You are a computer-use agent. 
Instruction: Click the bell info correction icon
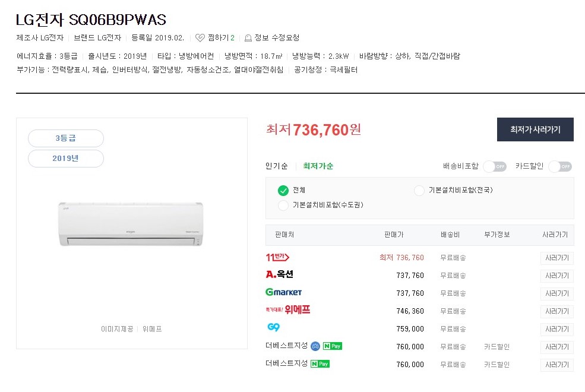pos(248,38)
